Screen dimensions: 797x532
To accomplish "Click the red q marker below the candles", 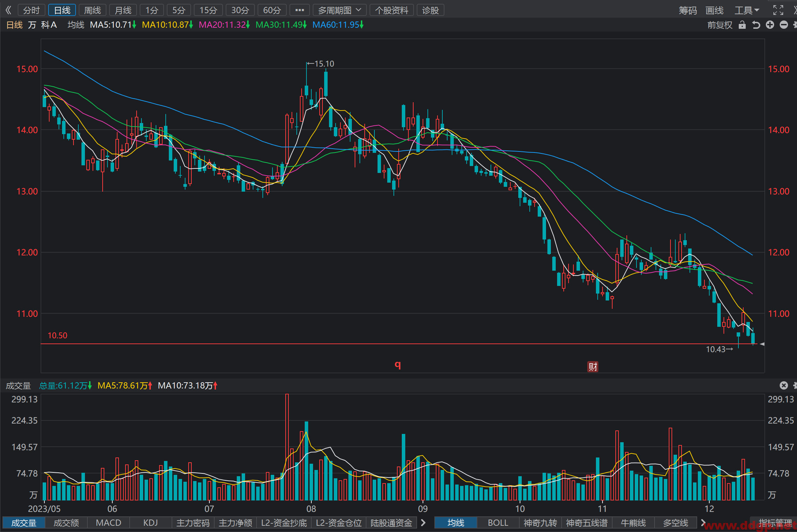I will (x=398, y=364).
